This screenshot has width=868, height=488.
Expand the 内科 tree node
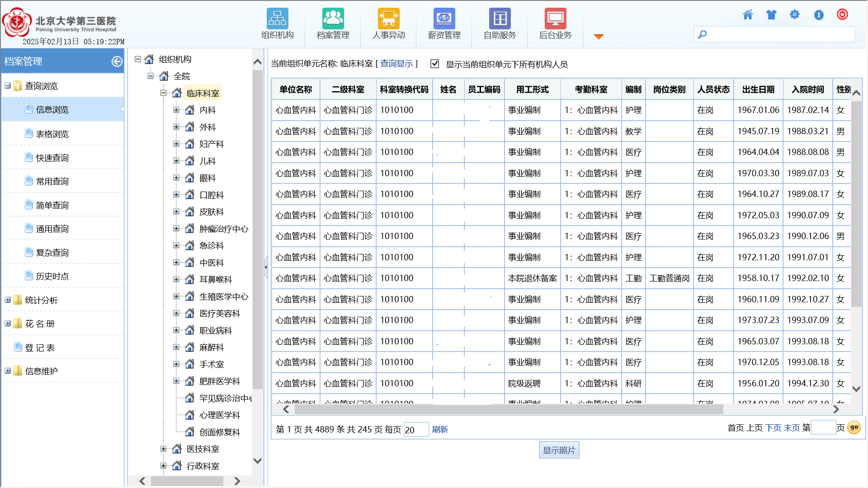(176, 110)
